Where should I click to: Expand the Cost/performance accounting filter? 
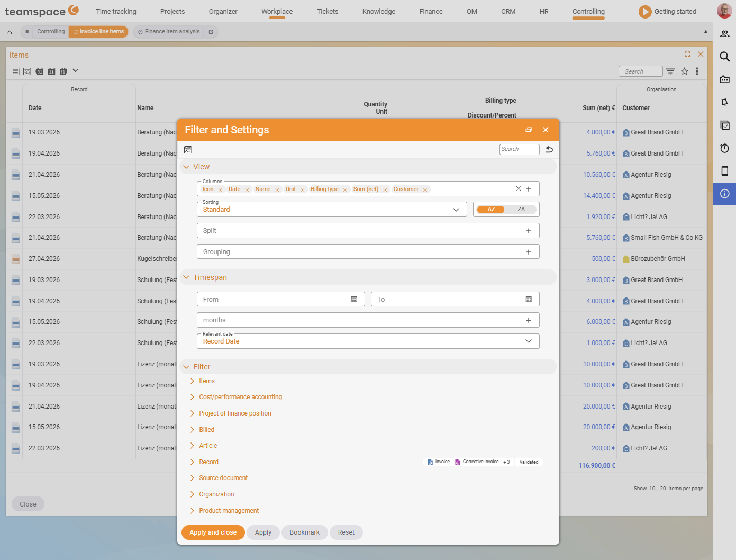click(192, 397)
